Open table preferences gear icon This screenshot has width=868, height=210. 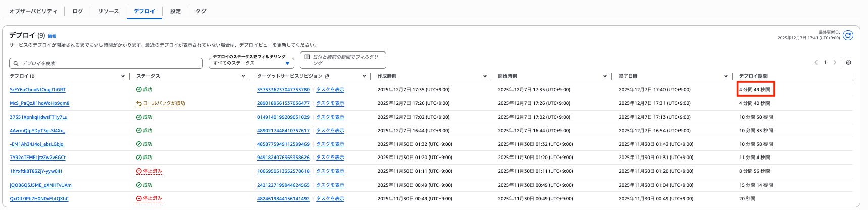pos(848,62)
